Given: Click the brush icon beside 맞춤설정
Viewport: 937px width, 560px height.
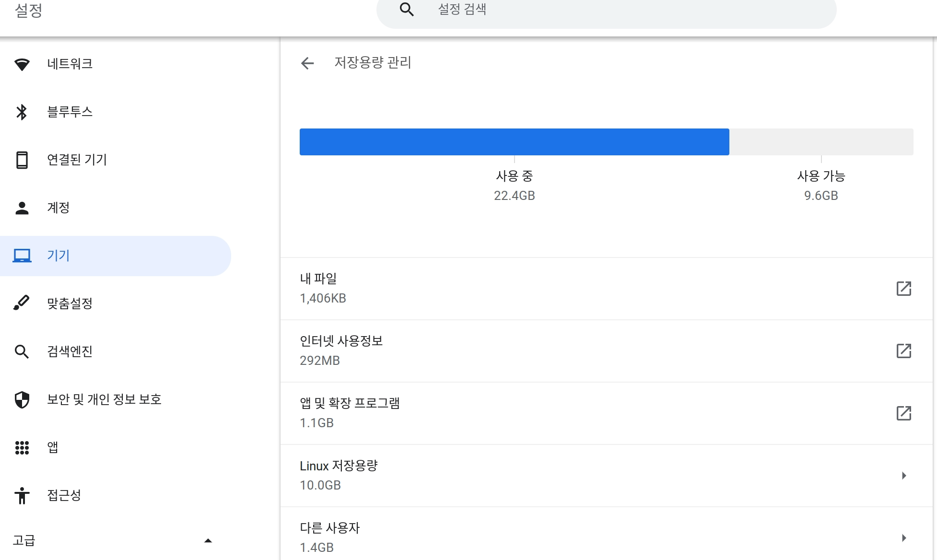Looking at the screenshot, I should 22,303.
